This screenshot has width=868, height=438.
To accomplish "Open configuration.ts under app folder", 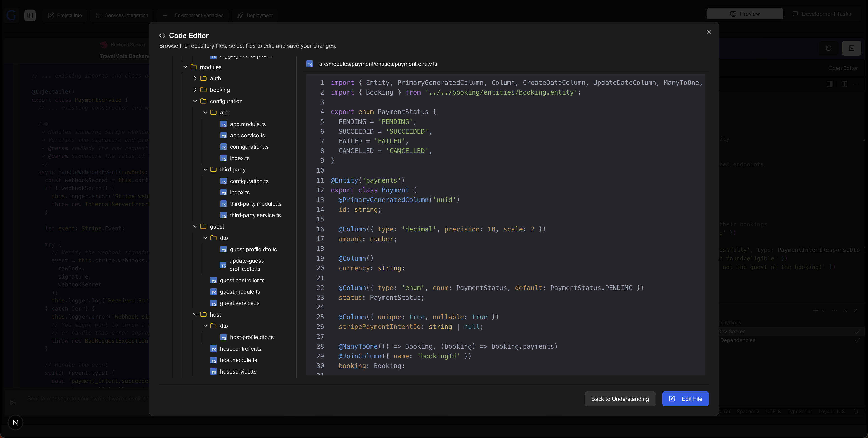I will (x=249, y=147).
